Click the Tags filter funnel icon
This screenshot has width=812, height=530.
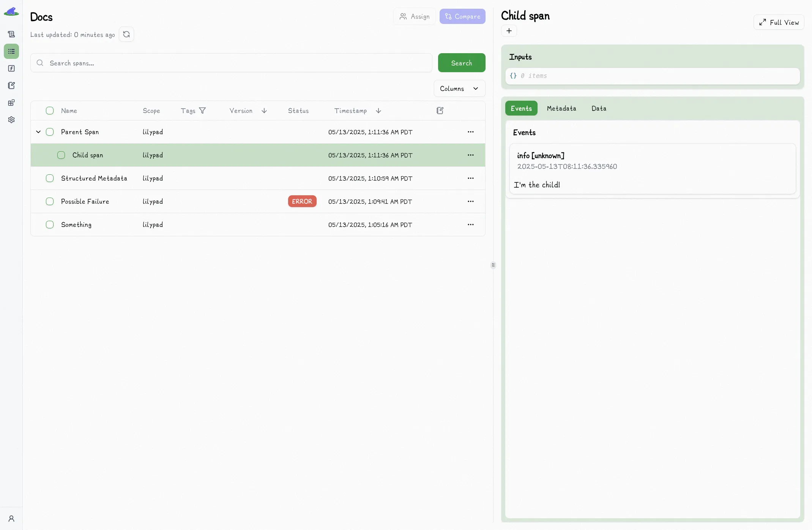[202, 111]
